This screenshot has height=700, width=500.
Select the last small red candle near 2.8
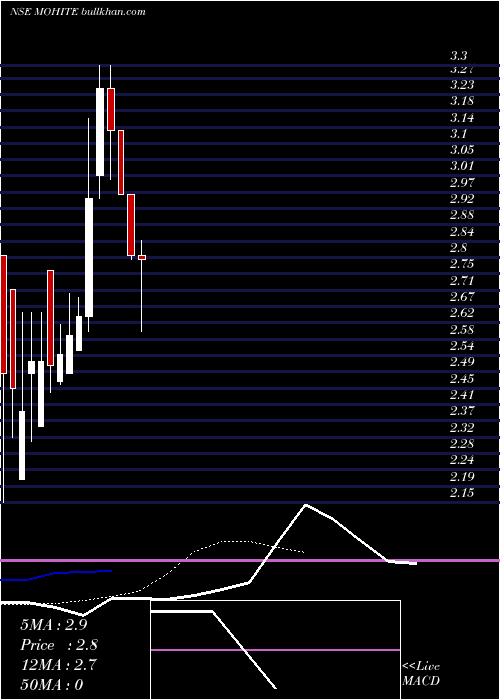(142, 257)
